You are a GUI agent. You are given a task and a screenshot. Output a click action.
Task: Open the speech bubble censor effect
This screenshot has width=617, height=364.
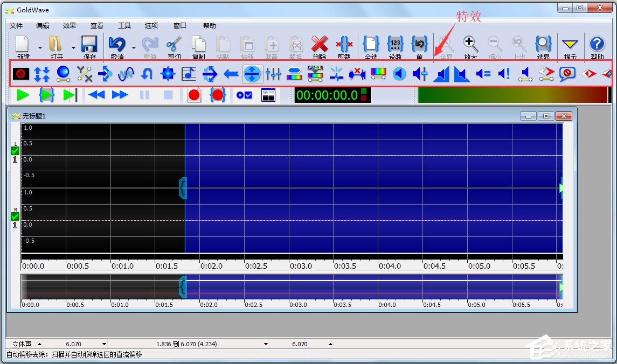(567, 74)
